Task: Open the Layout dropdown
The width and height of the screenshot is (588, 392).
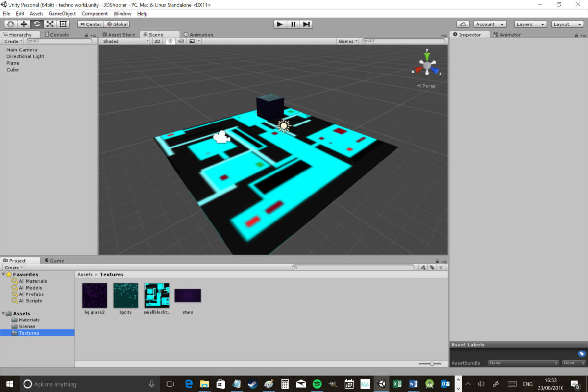Action: (567, 24)
